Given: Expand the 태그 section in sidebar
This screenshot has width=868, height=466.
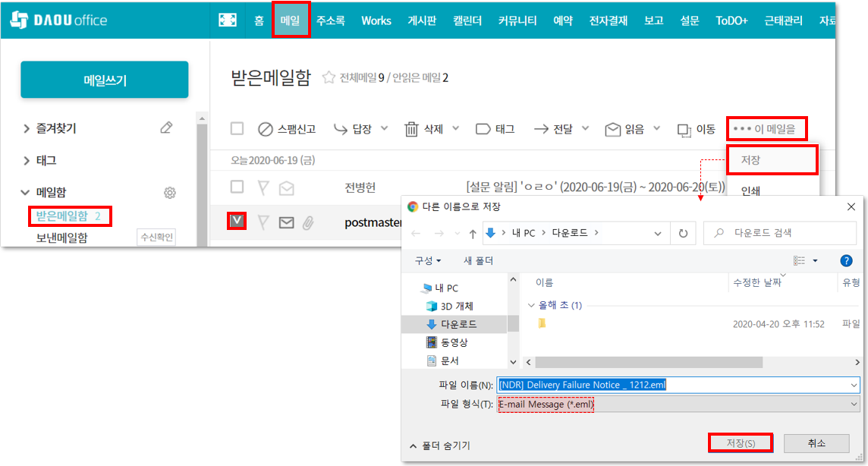Looking at the screenshot, I should [27, 161].
